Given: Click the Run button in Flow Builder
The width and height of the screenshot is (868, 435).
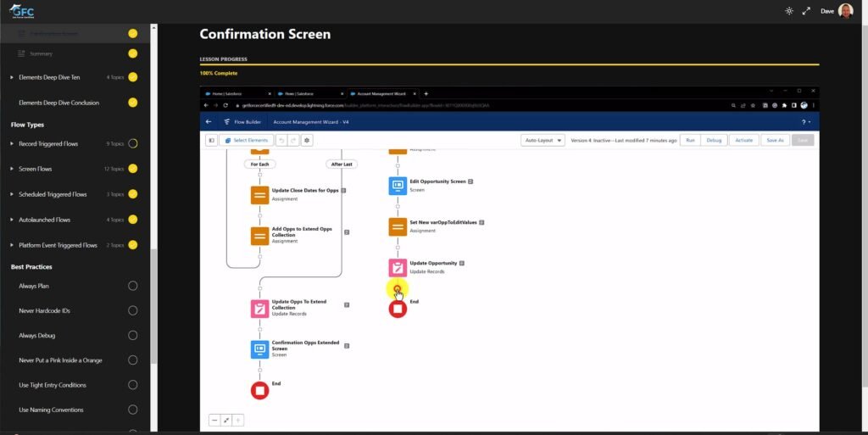Looking at the screenshot, I should (x=690, y=141).
